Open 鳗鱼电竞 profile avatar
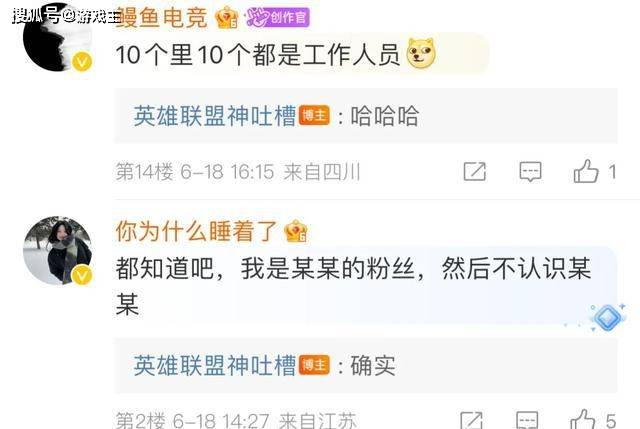The height and width of the screenshot is (429, 640). (x=57, y=38)
